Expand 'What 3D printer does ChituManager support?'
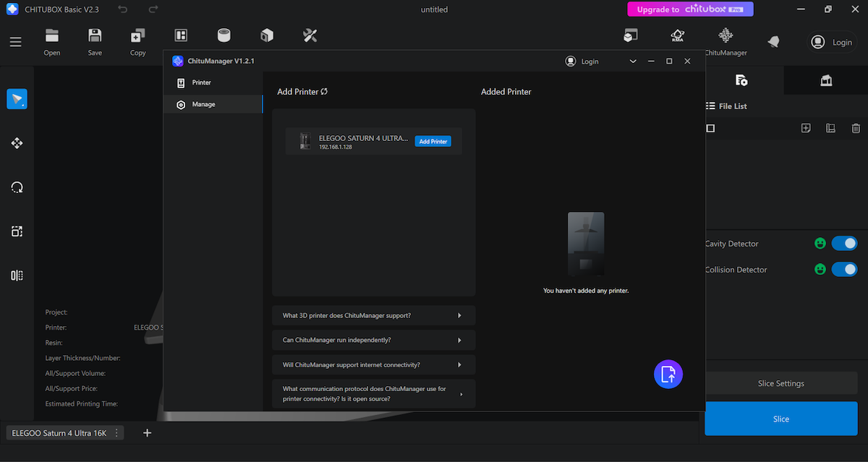Viewport: 868px width, 462px height. 374,315
